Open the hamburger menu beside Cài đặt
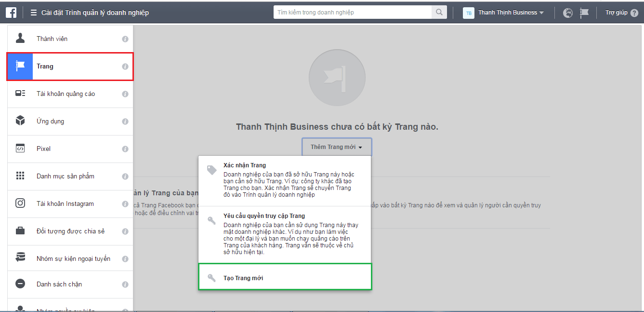 point(34,13)
